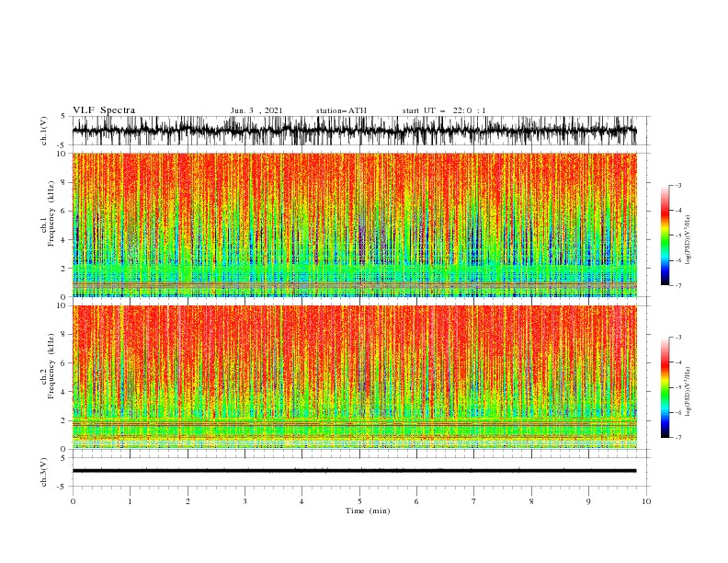
Task: Click the ch.1(V) waveform axis label
Action: [x=44, y=131]
